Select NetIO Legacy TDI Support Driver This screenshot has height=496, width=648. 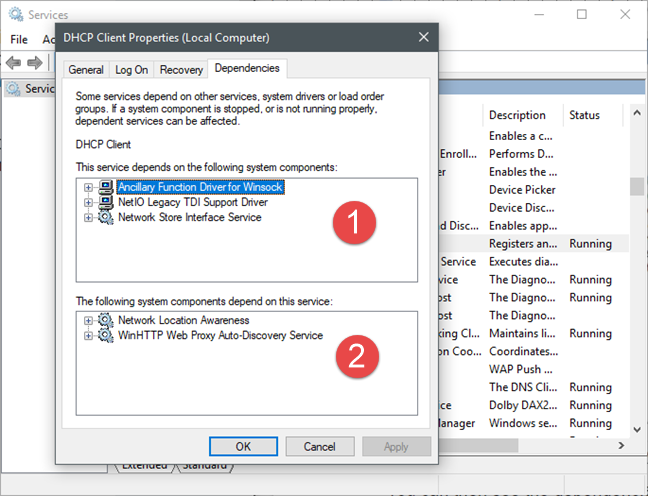[x=193, y=202]
